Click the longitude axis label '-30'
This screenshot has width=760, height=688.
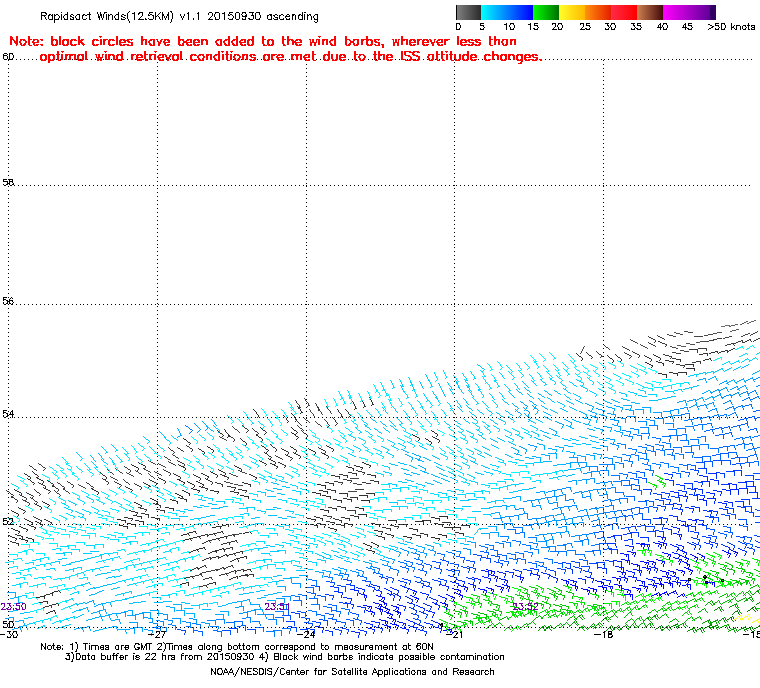pyautogui.click(x=9, y=634)
